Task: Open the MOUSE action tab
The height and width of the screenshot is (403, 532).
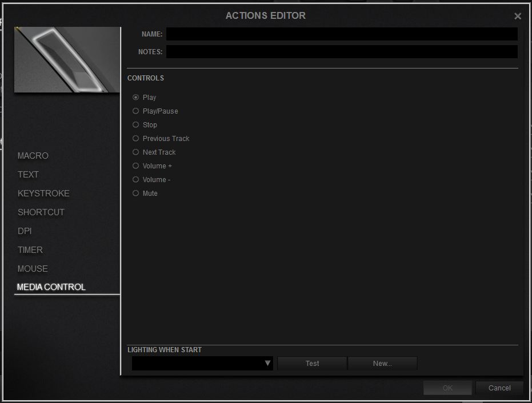Action: [x=33, y=268]
